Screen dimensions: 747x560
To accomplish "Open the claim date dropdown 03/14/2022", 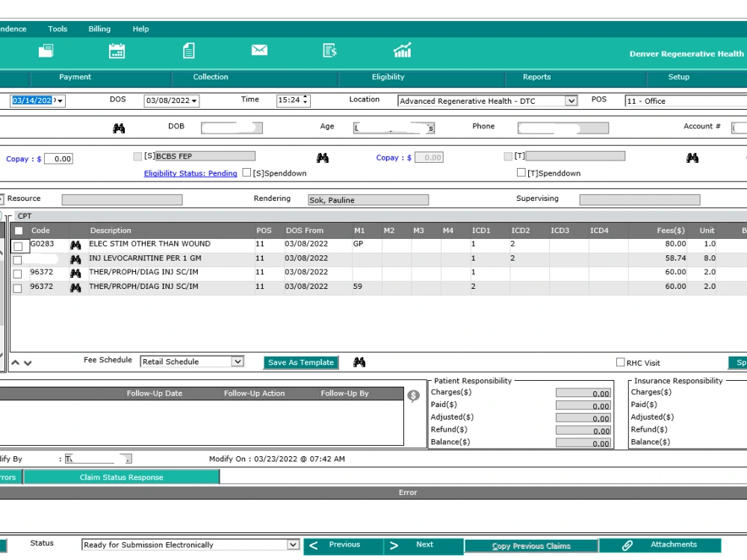I will click(x=60, y=101).
